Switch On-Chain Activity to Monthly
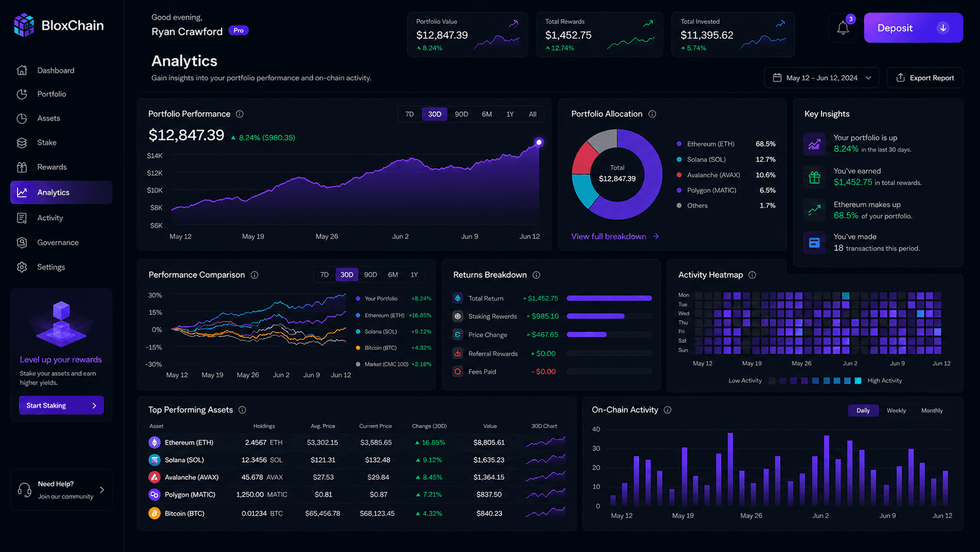Screen dimensions: 980x552 (932, 411)
